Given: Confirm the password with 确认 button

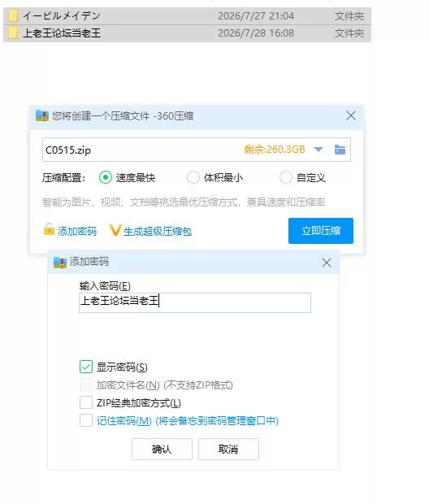Looking at the screenshot, I should coord(162,449).
